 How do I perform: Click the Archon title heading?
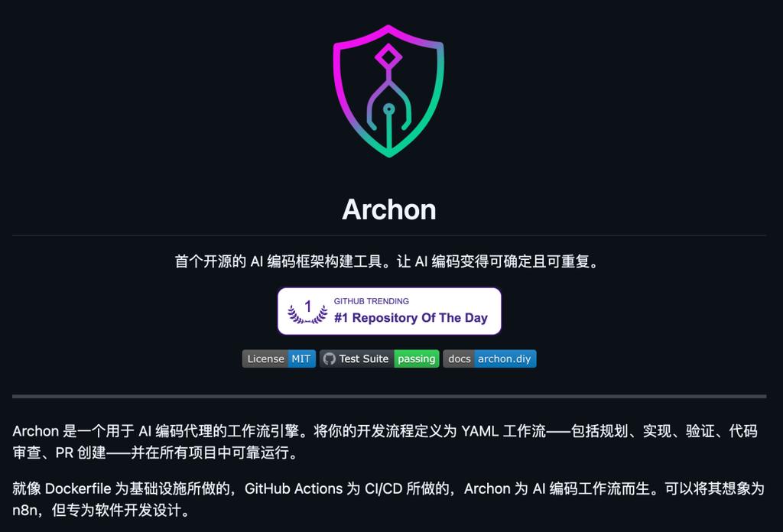coord(389,209)
